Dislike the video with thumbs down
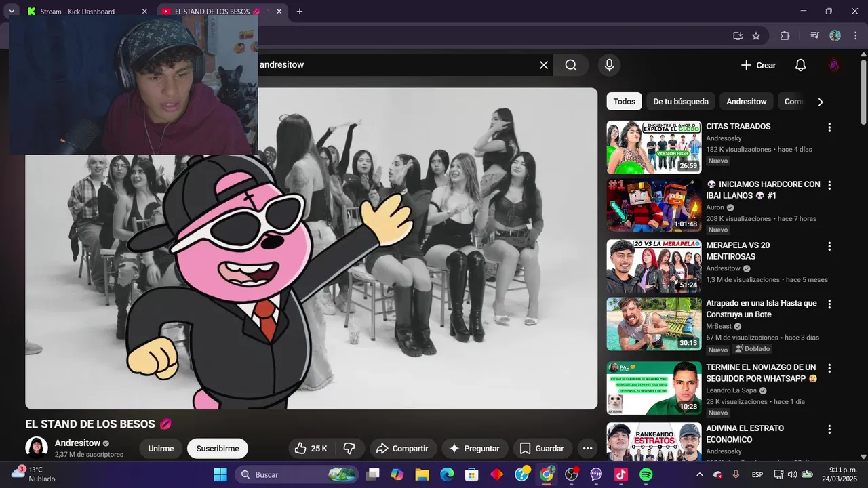The height and width of the screenshot is (488, 868). 349,449
